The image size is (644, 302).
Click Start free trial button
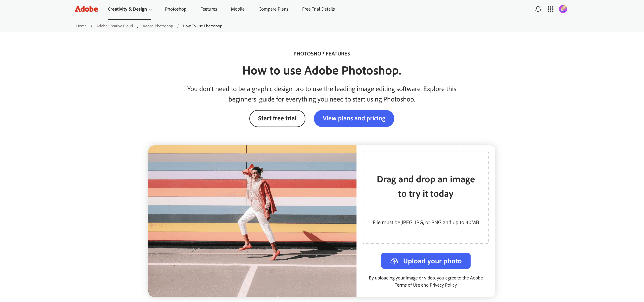click(277, 118)
